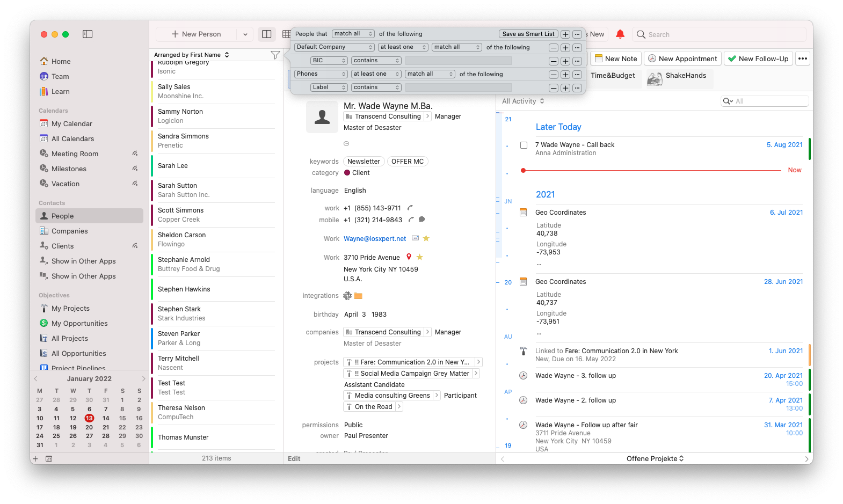Open People that match all dropdown
Screen dimensions: 843x504
tap(353, 34)
